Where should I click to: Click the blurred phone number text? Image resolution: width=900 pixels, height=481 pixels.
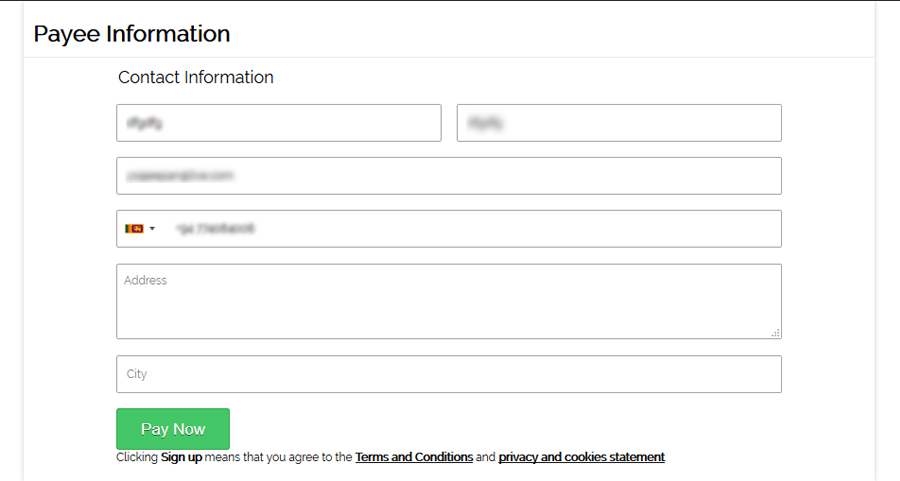pos(216,229)
